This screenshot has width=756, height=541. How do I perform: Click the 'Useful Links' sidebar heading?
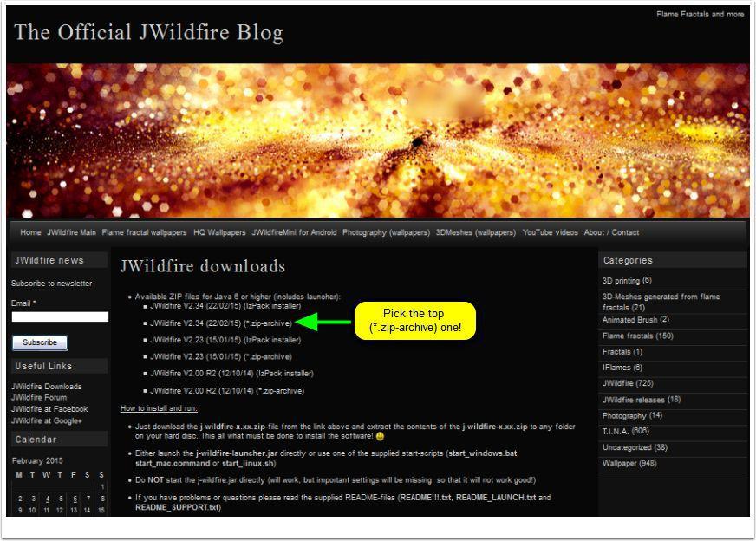point(43,367)
